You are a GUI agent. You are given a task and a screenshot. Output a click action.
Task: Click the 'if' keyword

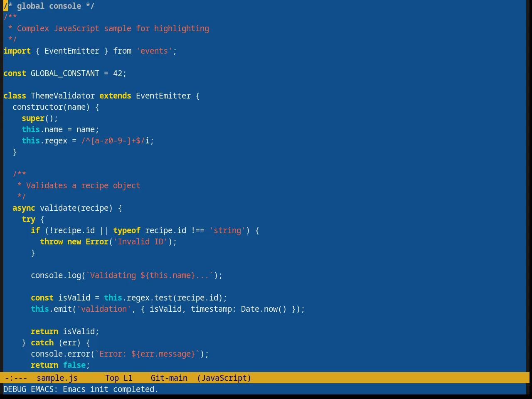pos(35,230)
